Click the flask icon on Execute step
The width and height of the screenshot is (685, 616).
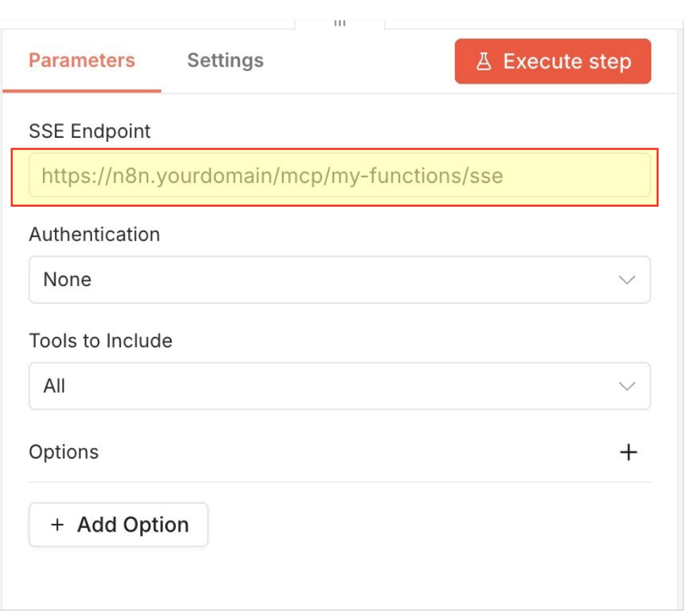tap(484, 61)
